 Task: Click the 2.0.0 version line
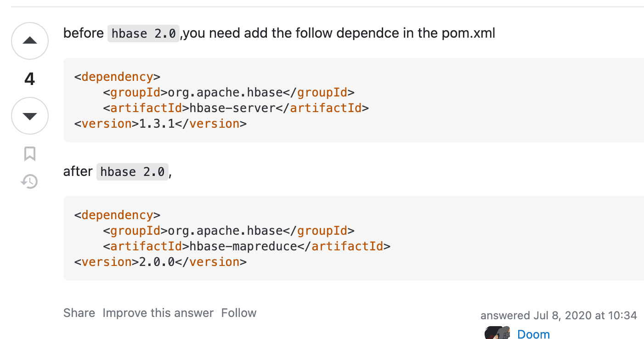[160, 262]
